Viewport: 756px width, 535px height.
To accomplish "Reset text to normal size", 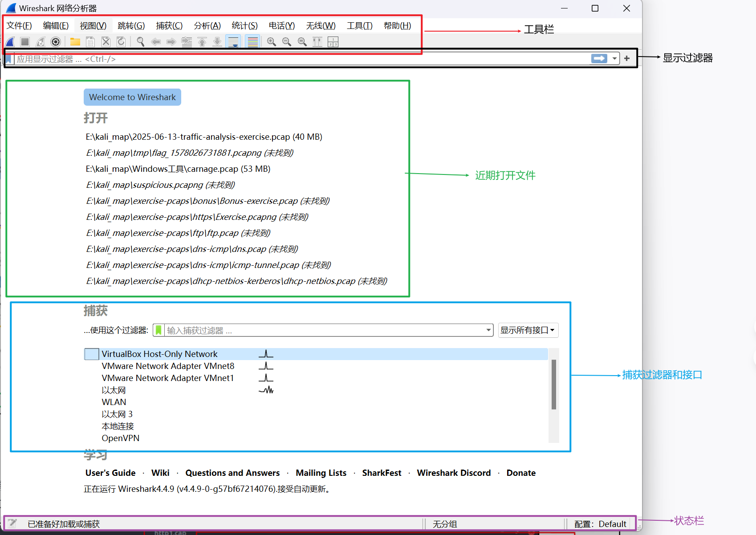I will (x=302, y=42).
